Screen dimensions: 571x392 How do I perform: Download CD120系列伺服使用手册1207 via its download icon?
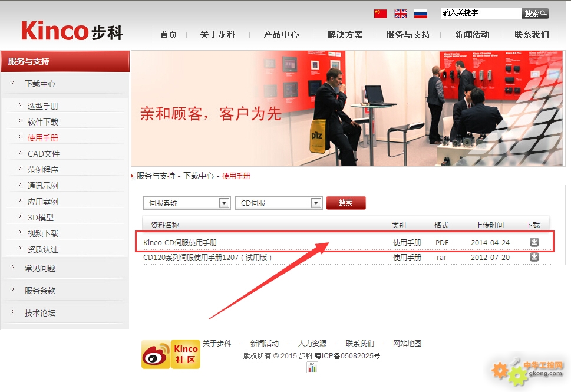tap(534, 257)
